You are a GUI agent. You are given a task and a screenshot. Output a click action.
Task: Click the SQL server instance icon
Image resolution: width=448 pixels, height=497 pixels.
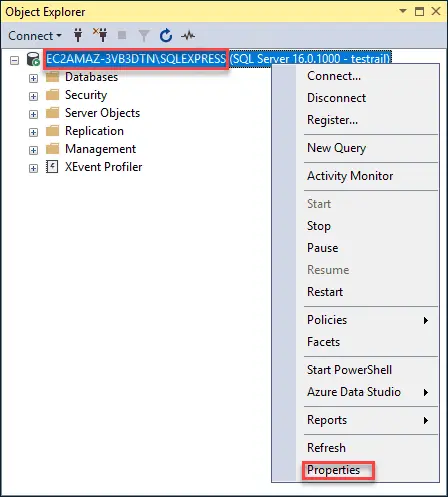click(x=33, y=60)
